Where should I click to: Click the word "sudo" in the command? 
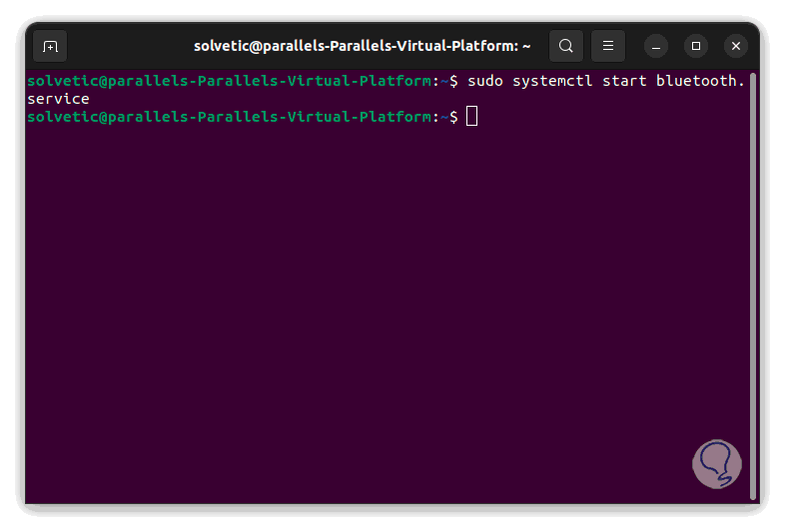tap(485, 81)
